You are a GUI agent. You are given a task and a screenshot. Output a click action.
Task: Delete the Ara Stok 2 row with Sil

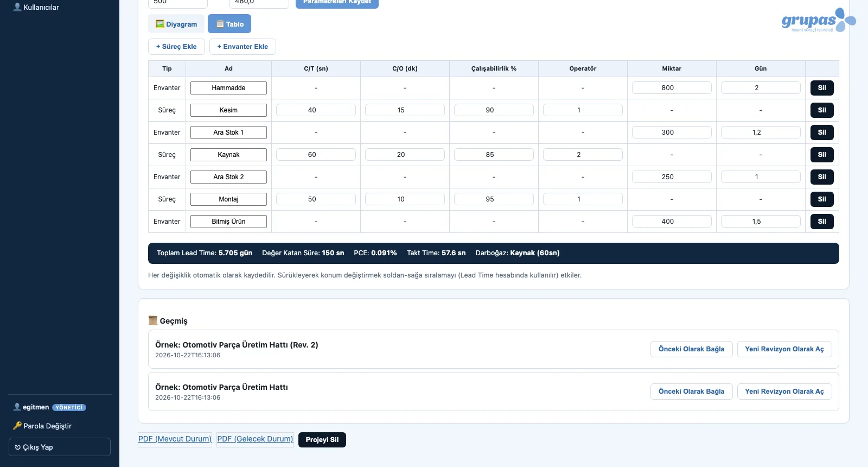822,177
